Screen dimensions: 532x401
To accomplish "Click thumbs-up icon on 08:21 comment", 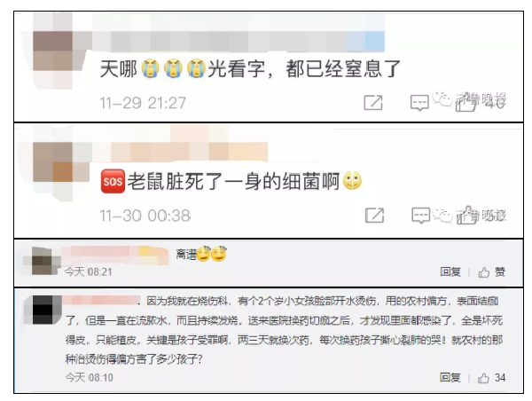I will (x=484, y=272).
